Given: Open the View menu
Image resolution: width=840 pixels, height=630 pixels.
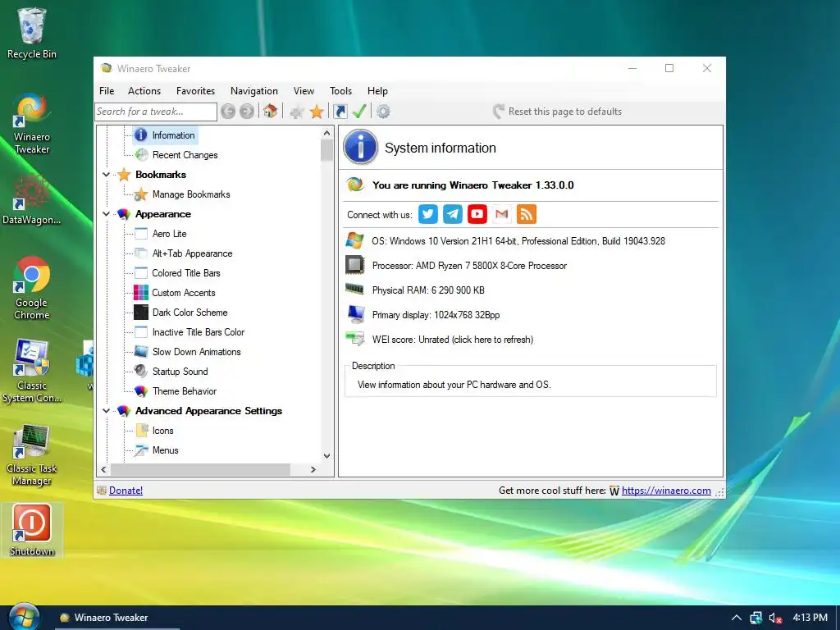Looking at the screenshot, I should pyautogui.click(x=304, y=91).
